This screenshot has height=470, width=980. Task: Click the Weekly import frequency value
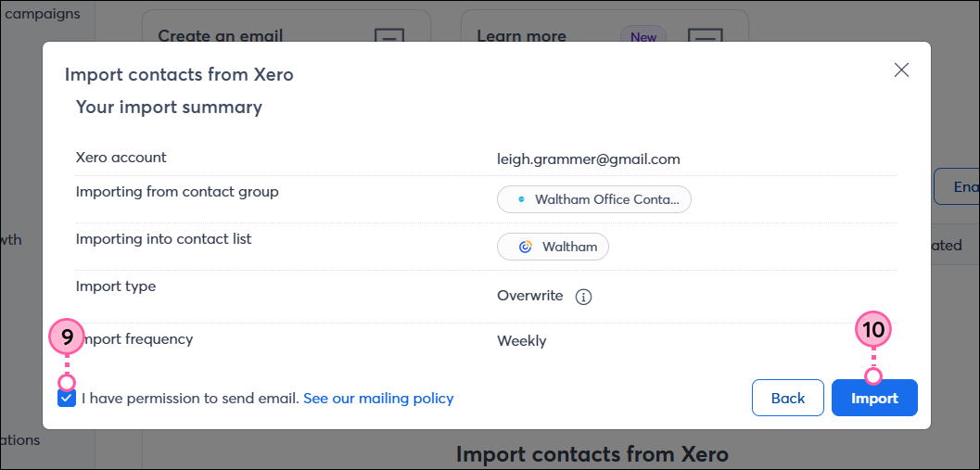point(522,341)
